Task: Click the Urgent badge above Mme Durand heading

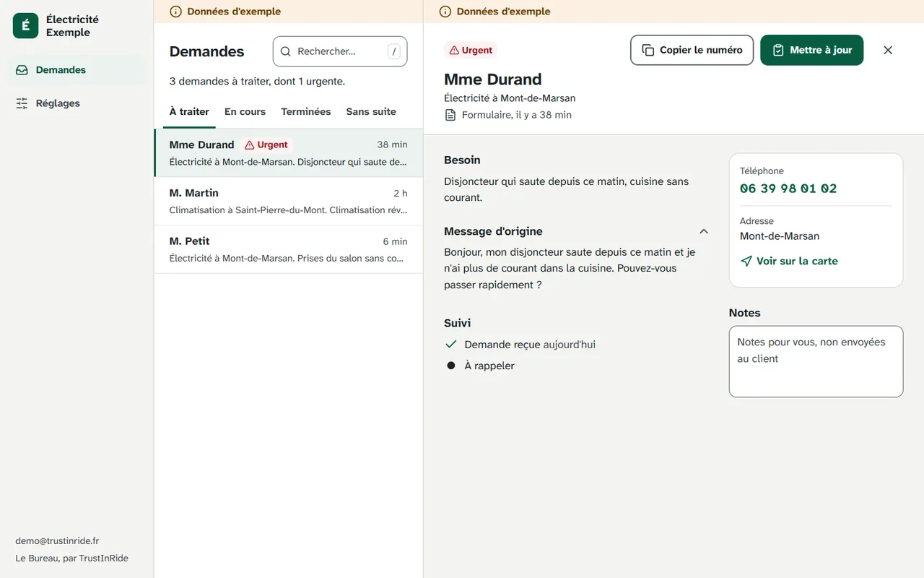Action: point(471,50)
